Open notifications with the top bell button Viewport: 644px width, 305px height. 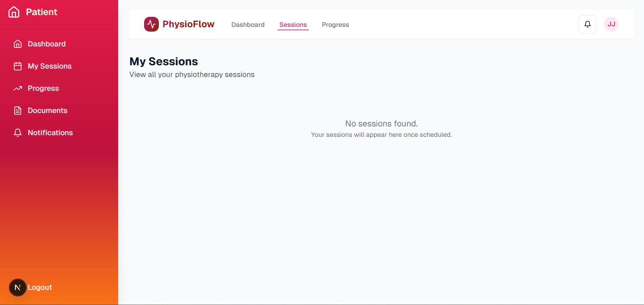click(587, 24)
